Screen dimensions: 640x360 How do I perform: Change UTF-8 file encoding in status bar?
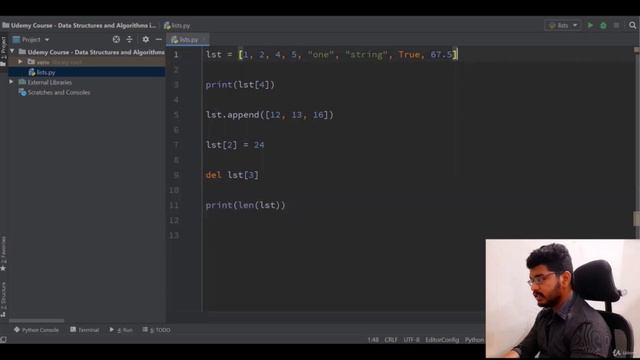click(x=411, y=340)
